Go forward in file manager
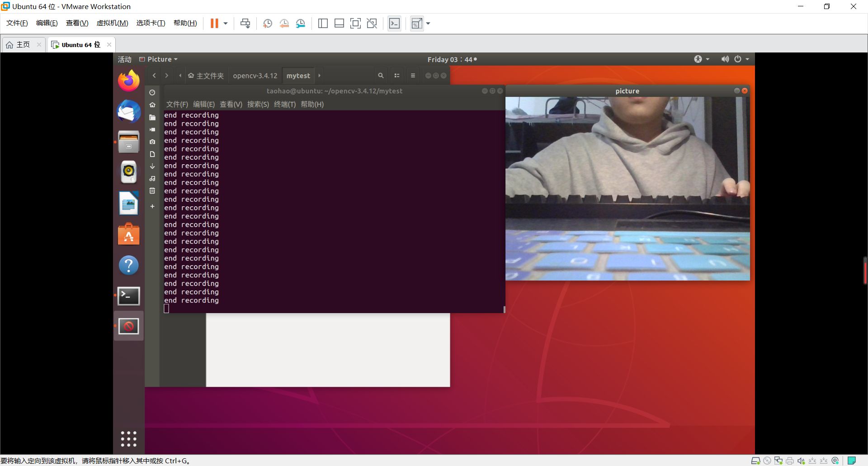 [x=166, y=76]
